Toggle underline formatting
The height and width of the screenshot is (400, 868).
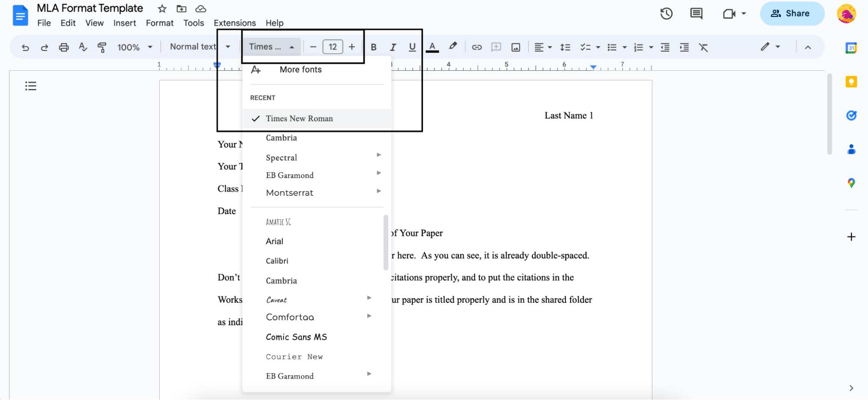tap(412, 47)
